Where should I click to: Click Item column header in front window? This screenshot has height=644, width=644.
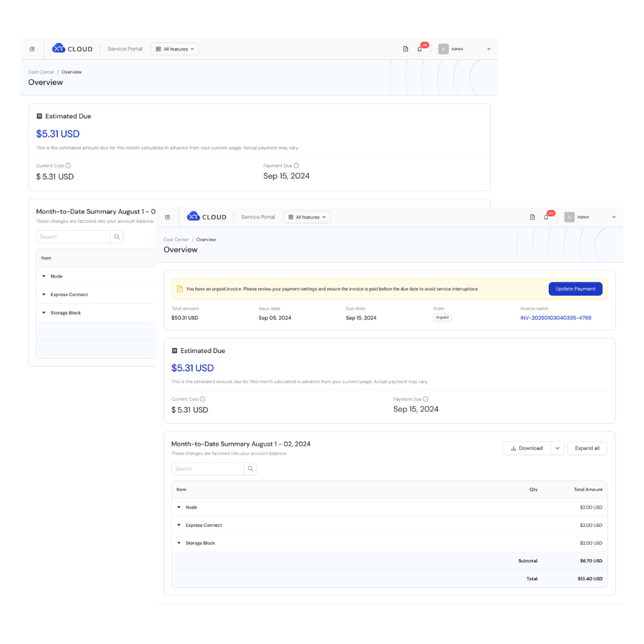pos(181,489)
